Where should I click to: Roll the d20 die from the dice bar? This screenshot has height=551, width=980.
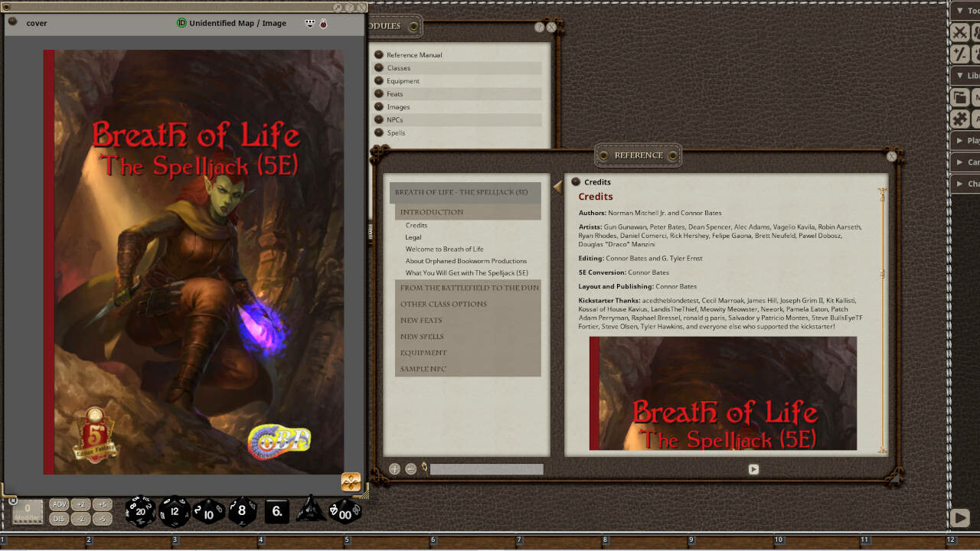142,511
